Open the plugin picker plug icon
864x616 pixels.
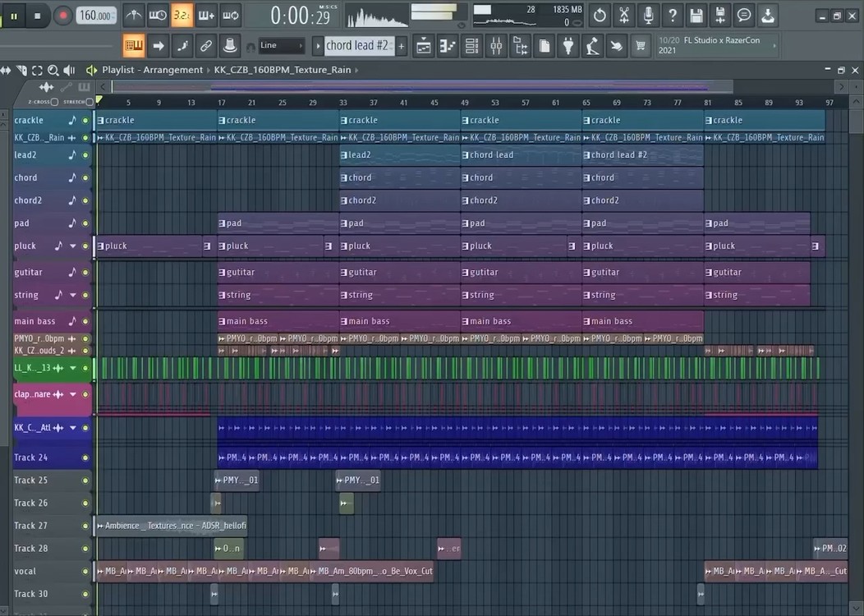[568, 46]
